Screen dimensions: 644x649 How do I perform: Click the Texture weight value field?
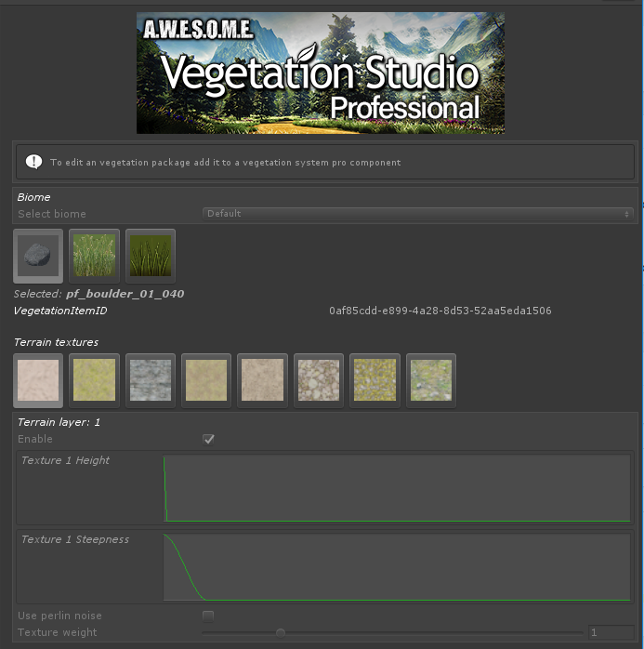pos(611,632)
